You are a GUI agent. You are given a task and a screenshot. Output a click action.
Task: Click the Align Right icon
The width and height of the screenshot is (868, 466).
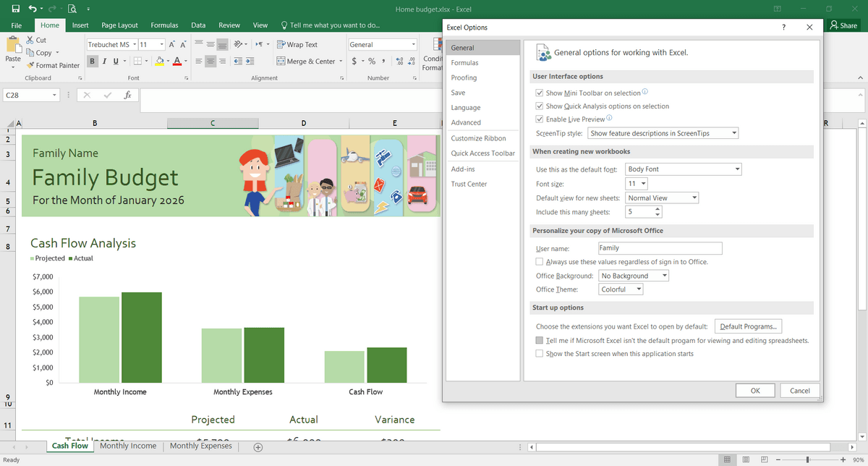click(x=223, y=62)
